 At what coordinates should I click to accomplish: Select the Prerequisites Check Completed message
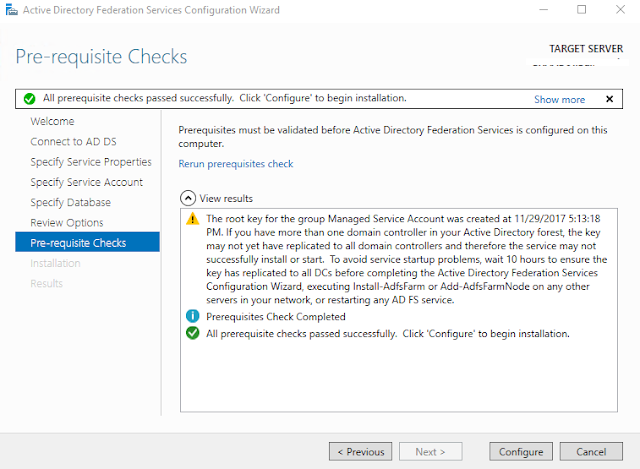[x=276, y=317]
